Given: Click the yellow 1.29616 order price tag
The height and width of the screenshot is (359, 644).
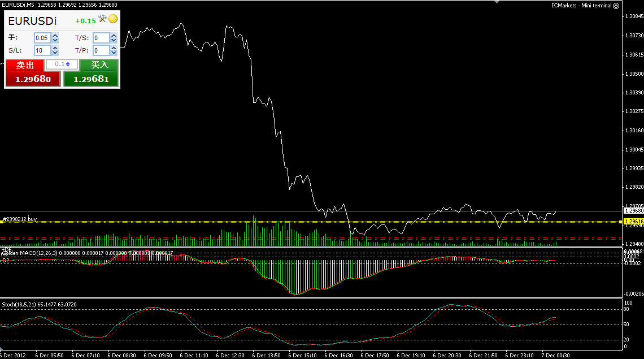Looking at the screenshot, I should coord(633,222).
